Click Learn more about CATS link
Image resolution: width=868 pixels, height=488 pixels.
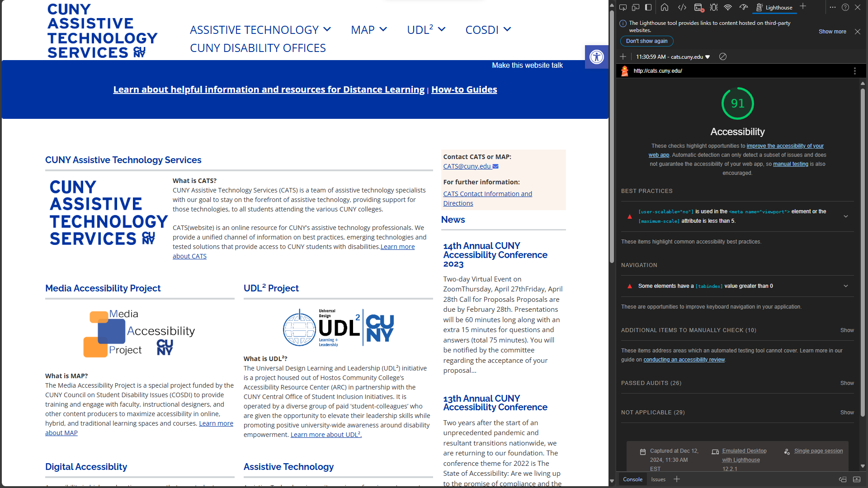point(293,251)
